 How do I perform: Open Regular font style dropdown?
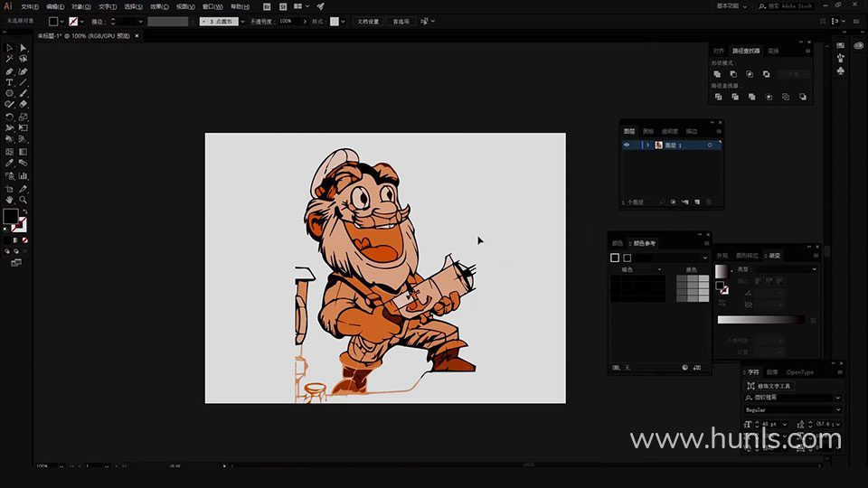(x=837, y=410)
